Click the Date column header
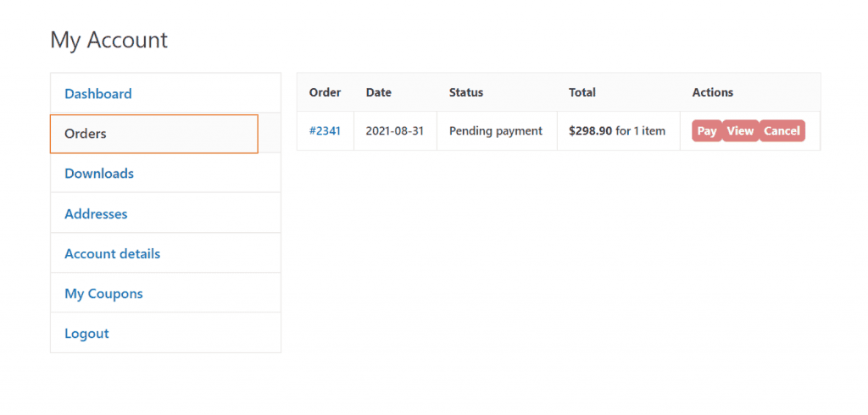Viewport: 868px width, 415px height. (x=378, y=92)
